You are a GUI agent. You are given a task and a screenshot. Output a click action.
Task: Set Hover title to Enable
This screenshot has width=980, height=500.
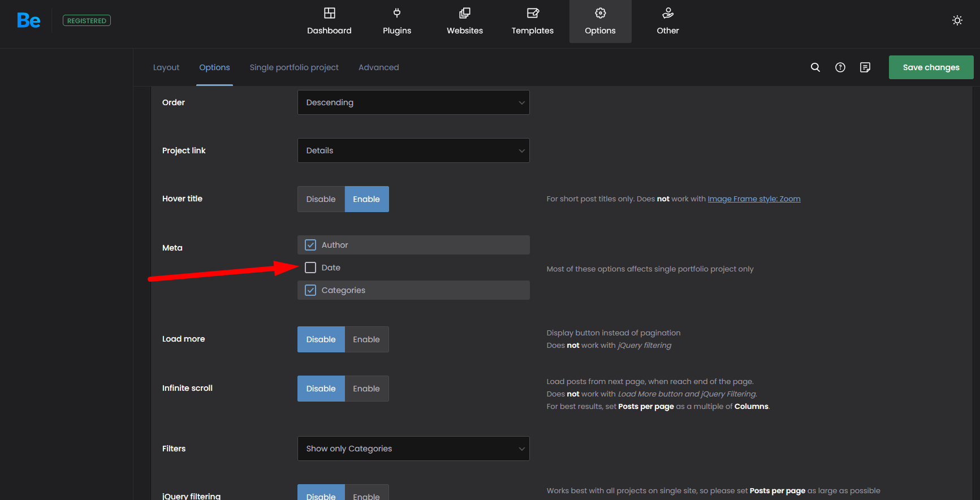366,199
